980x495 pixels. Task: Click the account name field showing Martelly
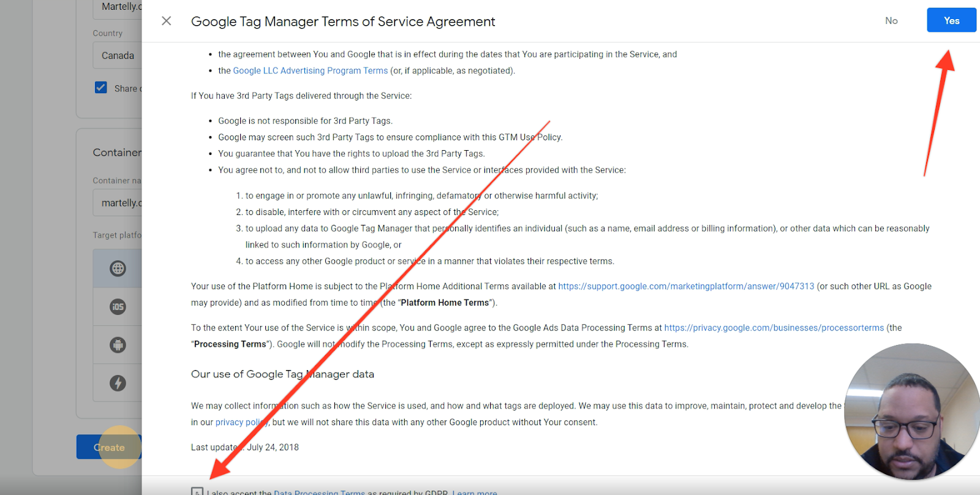click(118, 7)
